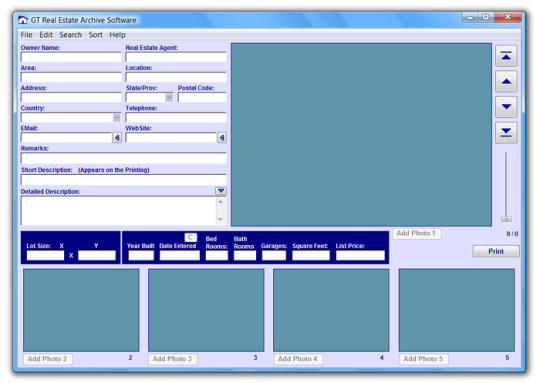Maximize the GT Real Estate window
Viewport: 540px width, 383px height.
[x=486, y=17]
